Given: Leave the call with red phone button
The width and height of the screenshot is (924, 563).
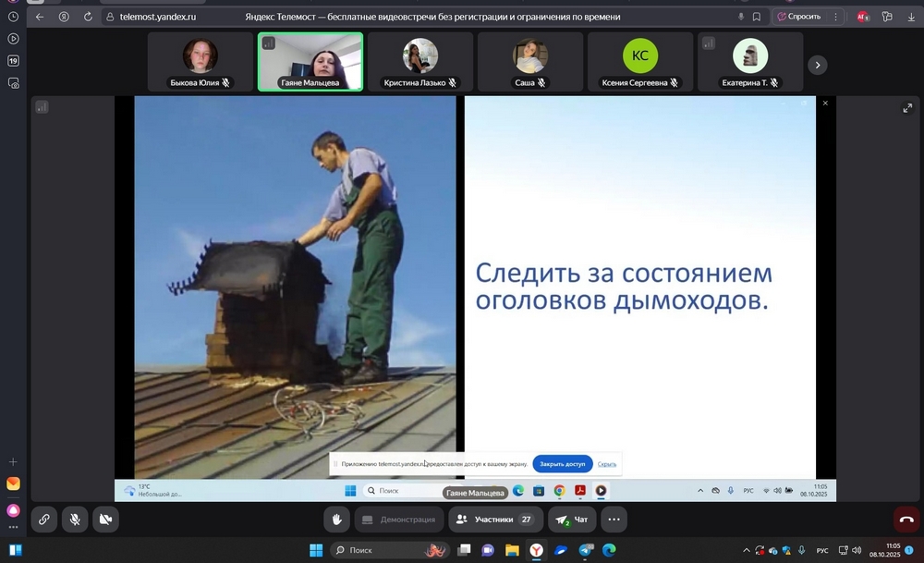Looking at the screenshot, I should tap(906, 520).
